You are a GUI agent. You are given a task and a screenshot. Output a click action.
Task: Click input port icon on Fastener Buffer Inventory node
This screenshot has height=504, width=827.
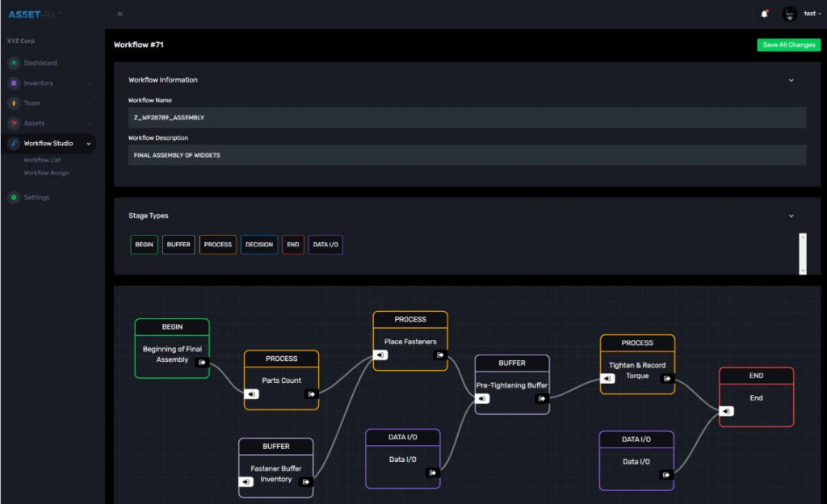point(246,482)
